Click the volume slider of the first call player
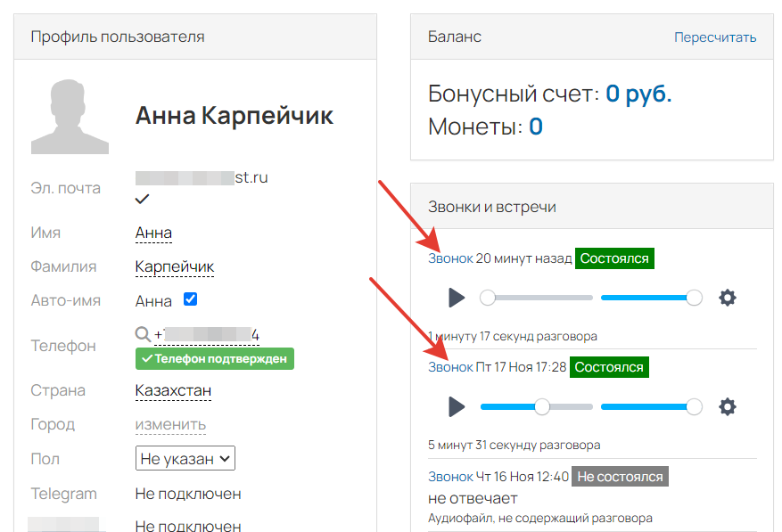This screenshot has width=782, height=532. click(651, 298)
